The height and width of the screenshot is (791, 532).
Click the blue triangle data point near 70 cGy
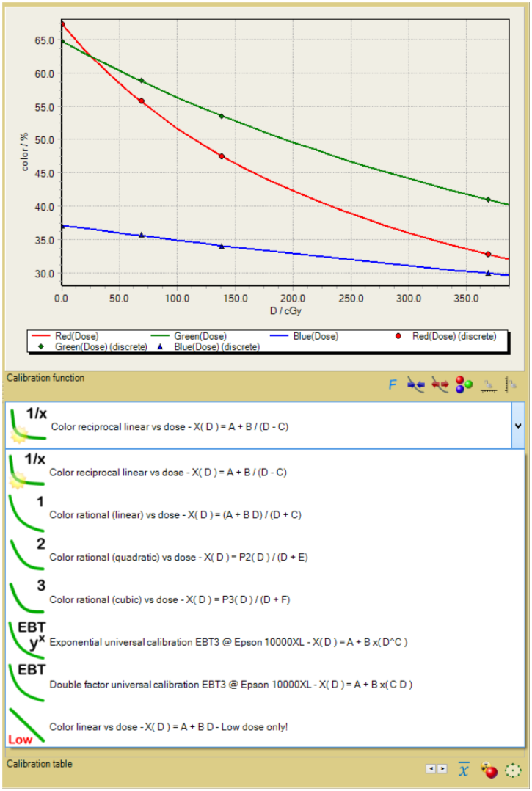[142, 235]
